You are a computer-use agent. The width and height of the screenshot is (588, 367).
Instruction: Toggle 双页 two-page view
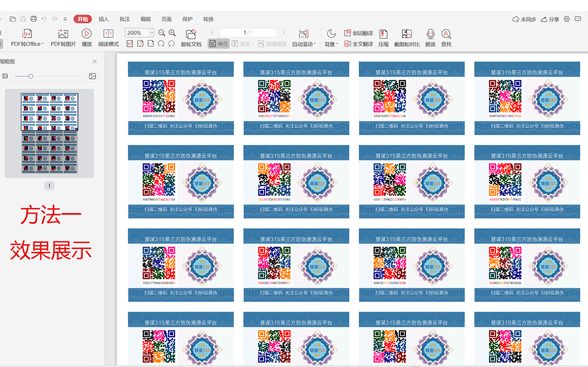[241, 44]
